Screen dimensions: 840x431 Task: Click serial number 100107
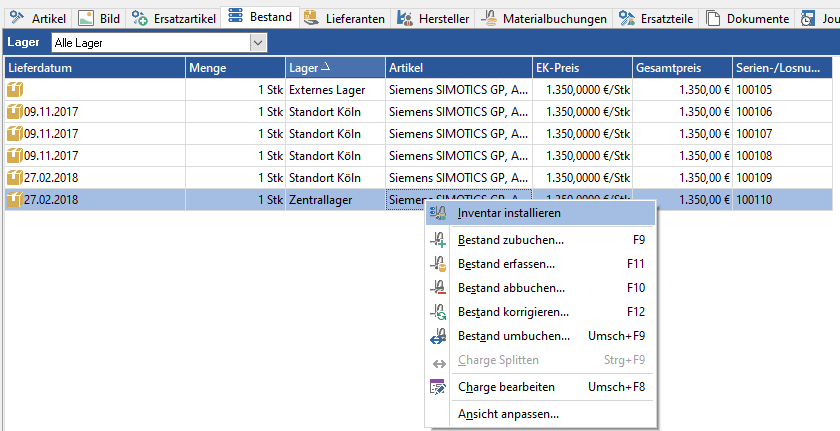754,134
